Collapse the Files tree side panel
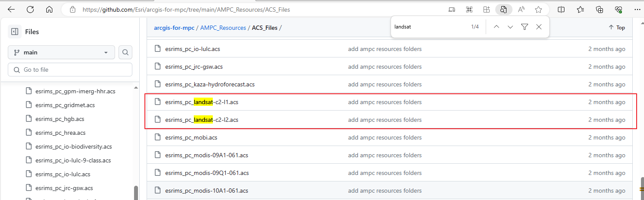The width and height of the screenshot is (644, 200). point(15,32)
